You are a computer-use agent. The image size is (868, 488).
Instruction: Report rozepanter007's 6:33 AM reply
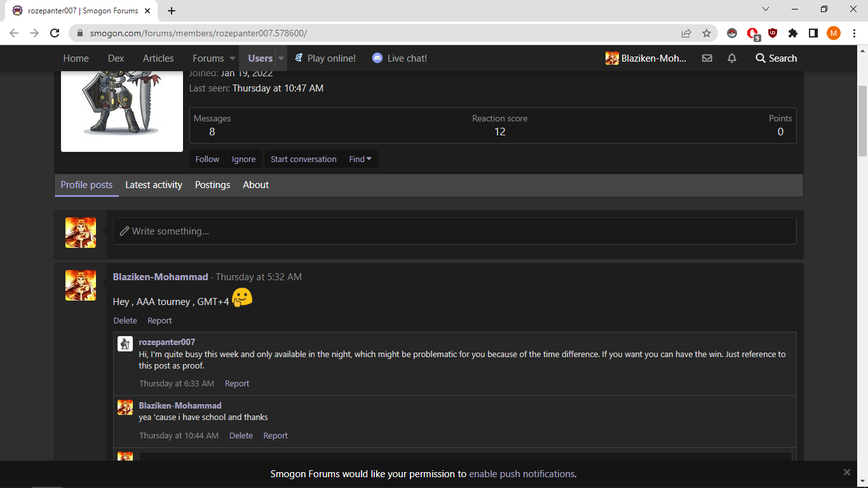[237, 384]
